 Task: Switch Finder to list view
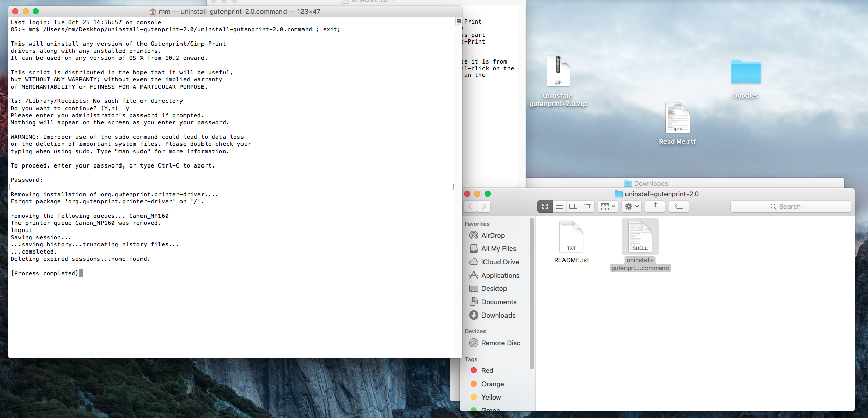coord(559,206)
